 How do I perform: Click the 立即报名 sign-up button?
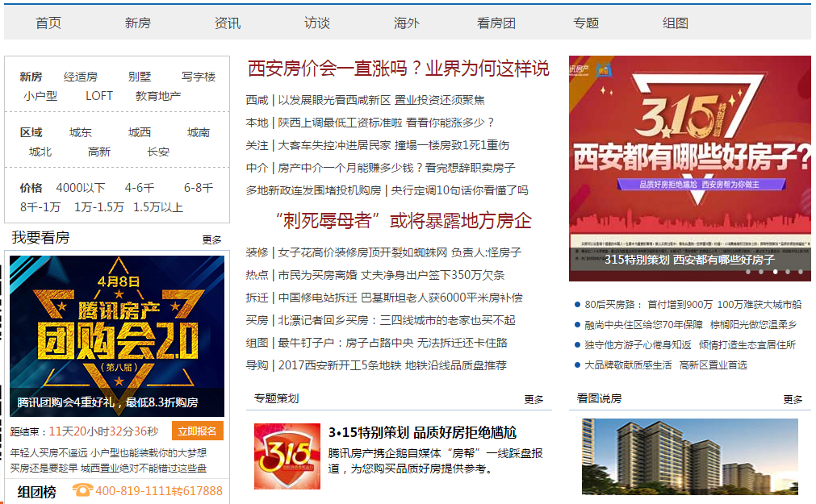point(197,431)
